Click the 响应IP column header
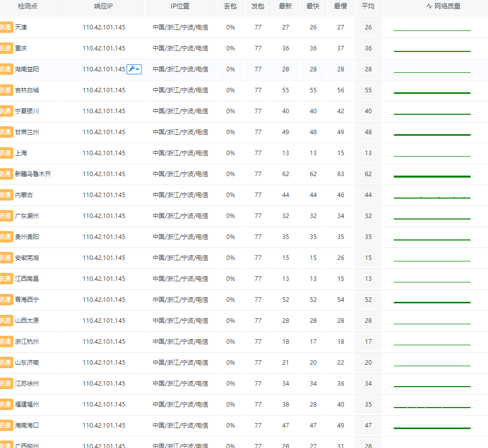 coord(104,6)
